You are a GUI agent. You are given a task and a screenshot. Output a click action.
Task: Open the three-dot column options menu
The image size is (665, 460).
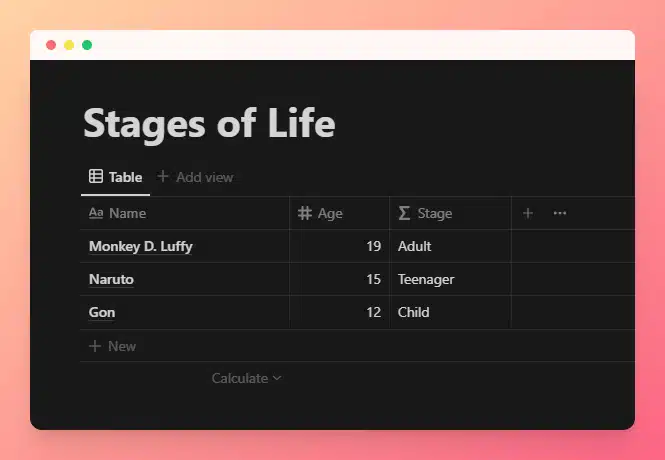click(x=559, y=213)
